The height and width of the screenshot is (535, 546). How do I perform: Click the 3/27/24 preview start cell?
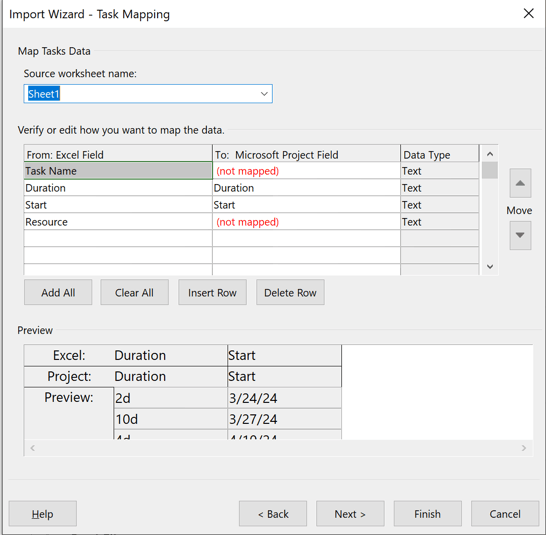point(284,419)
